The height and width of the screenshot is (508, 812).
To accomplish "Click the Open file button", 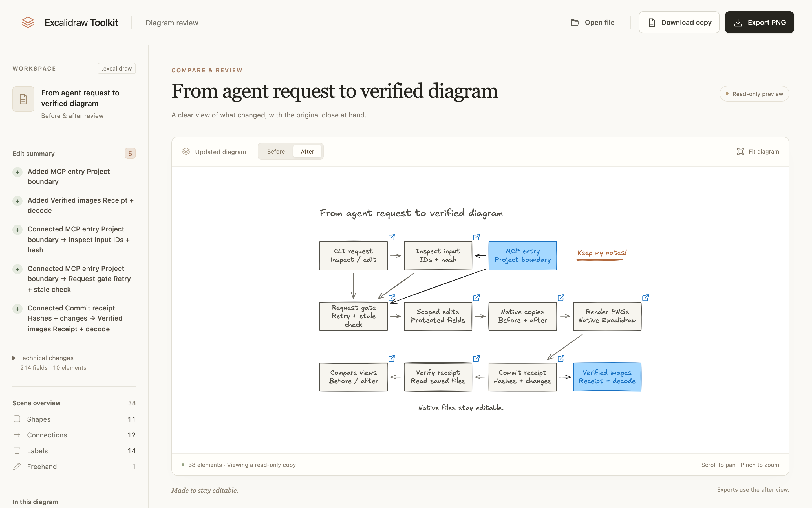I will click(x=593, y=23).
